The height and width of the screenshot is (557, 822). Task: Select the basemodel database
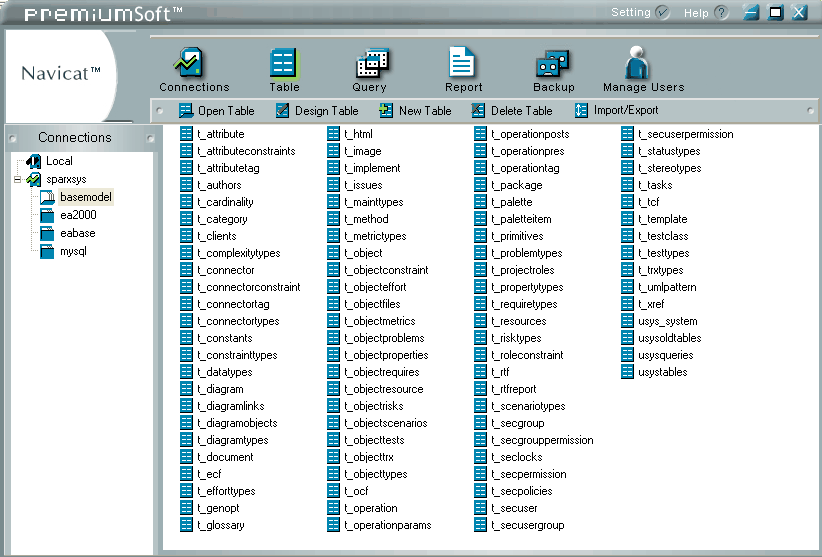click(85, 197)
